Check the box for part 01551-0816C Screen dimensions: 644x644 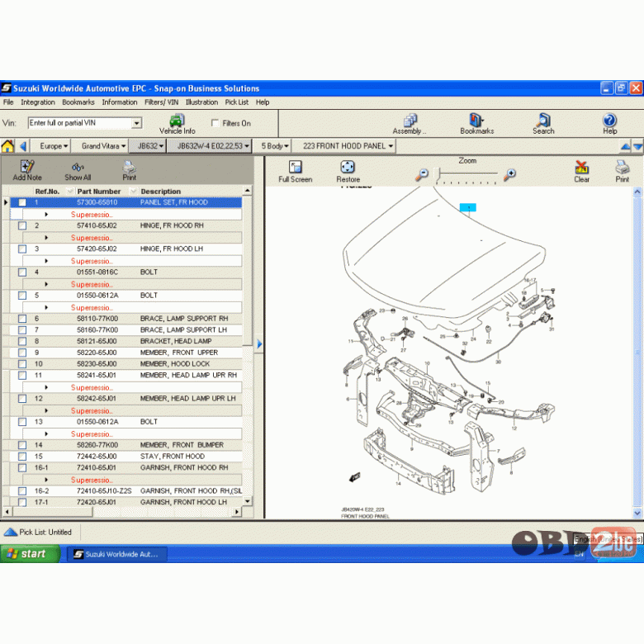click(x=22, y=272)
